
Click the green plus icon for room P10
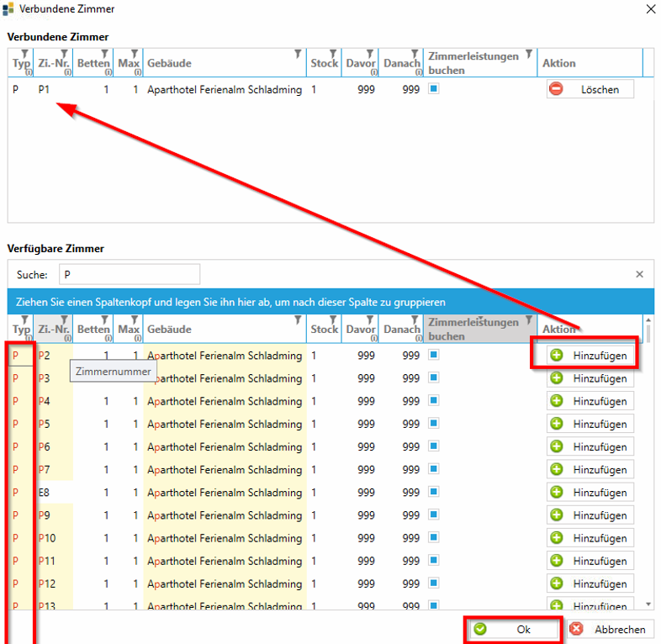[x=557, y=538]
